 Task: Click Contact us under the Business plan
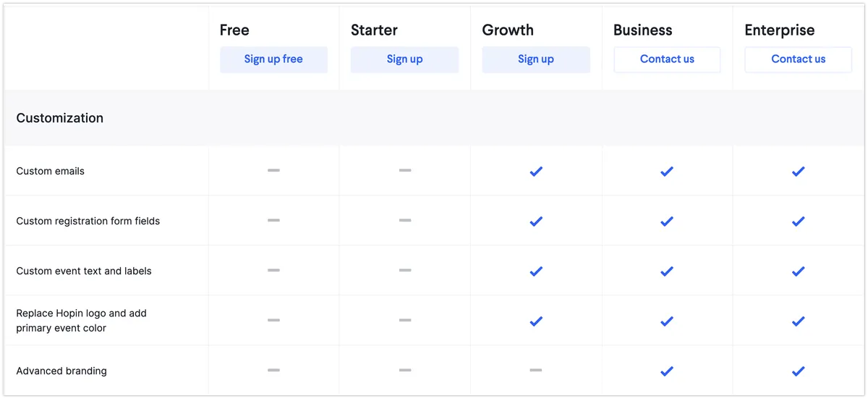pyautogui.click(x=667, y=59)
